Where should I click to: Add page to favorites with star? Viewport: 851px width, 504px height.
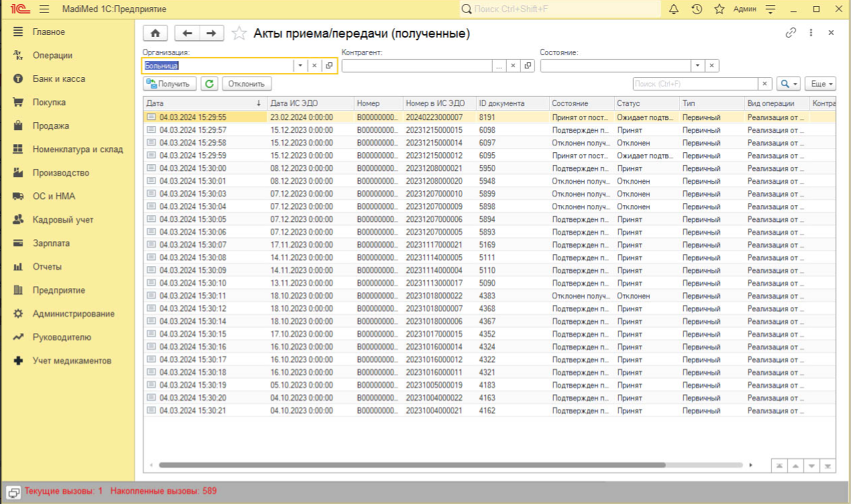[239, 33]
